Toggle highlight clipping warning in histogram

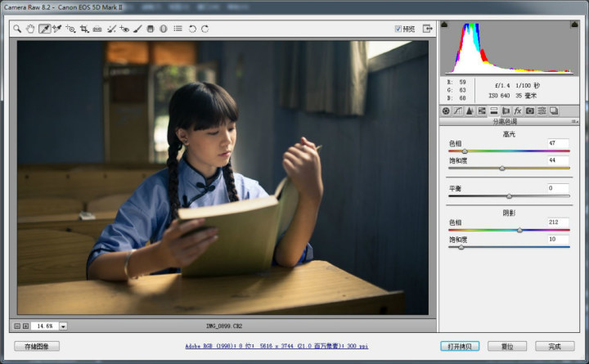click(574, 25)
